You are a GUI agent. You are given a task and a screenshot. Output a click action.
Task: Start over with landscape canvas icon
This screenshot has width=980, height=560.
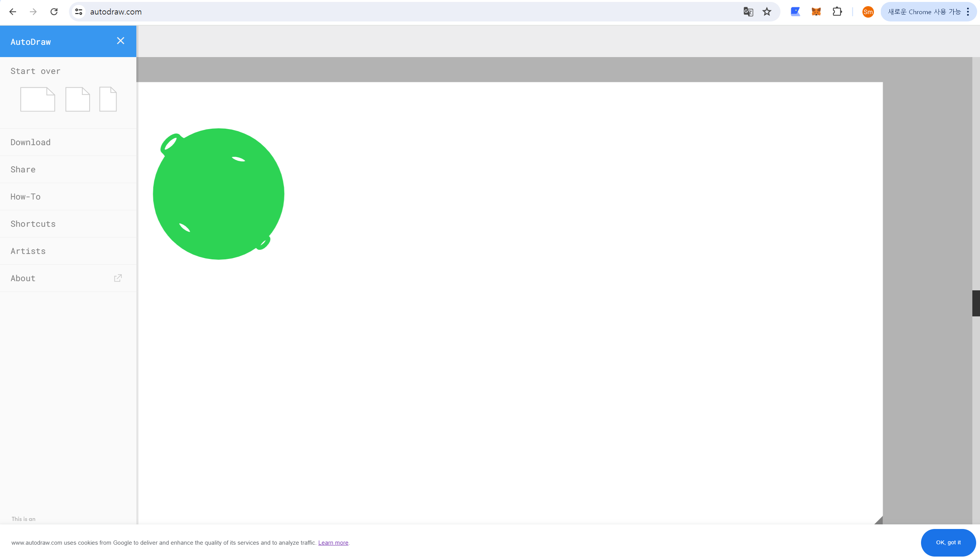pos(38,99)
